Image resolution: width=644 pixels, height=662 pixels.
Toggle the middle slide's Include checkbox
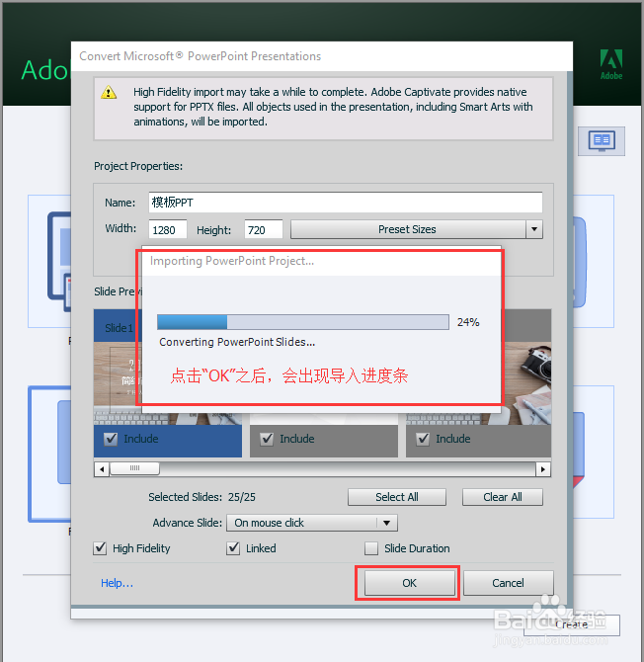pyautogui.click(x=267, y=439)
